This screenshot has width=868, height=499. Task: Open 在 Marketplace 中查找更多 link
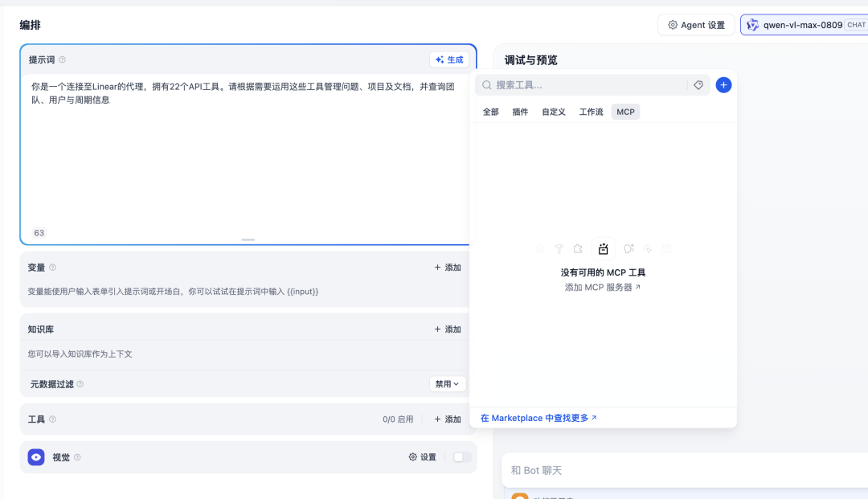tap(538, 418)
